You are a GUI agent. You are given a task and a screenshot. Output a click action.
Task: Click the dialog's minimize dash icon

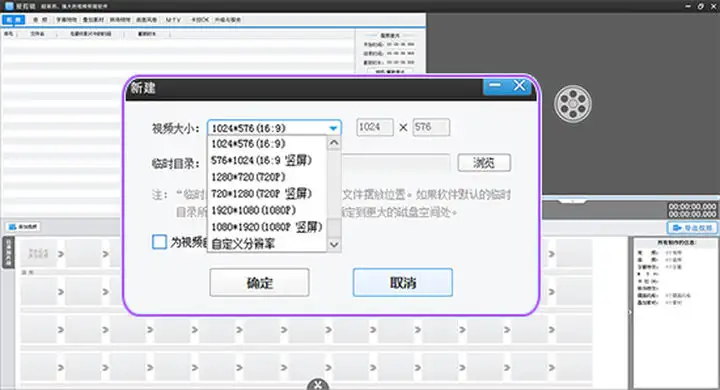pos(495,85)
